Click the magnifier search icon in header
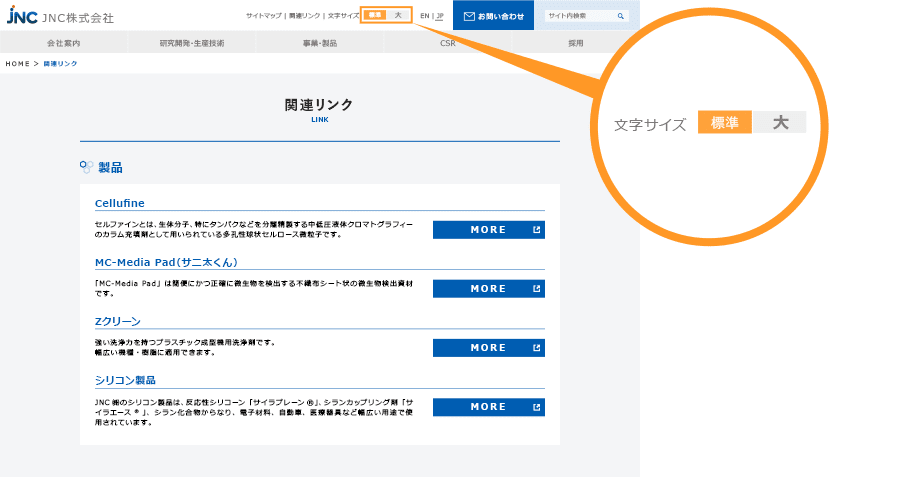 pyautogui.click(x=621, y=16)
